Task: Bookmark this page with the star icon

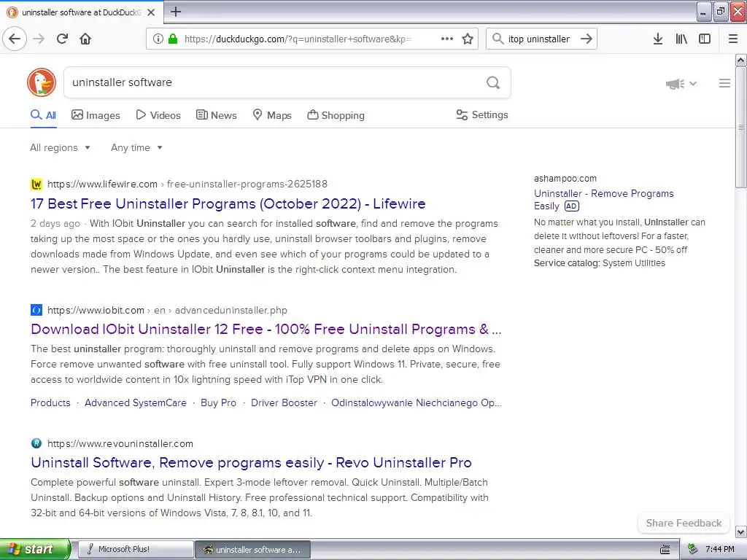Action: pos(468,39)
